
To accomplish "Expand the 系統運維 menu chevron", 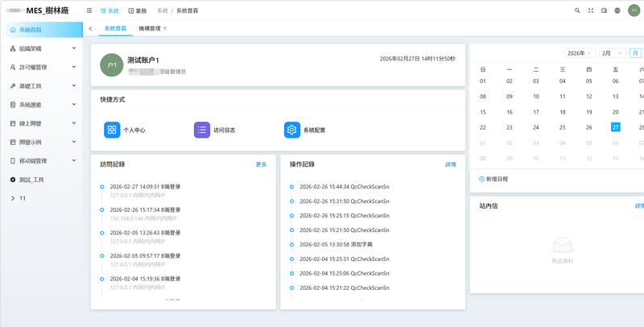I will (x=74, y=105).
